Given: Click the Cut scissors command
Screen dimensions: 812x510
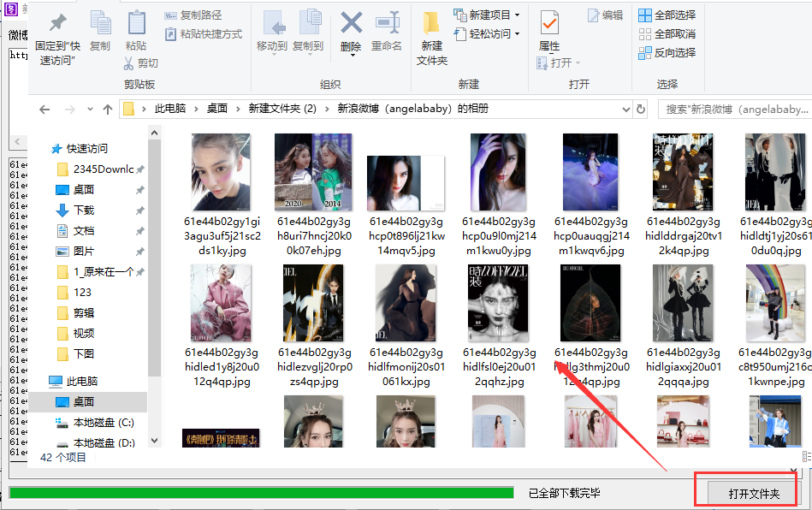Looking at the screenshot, I should coord(141,63).
